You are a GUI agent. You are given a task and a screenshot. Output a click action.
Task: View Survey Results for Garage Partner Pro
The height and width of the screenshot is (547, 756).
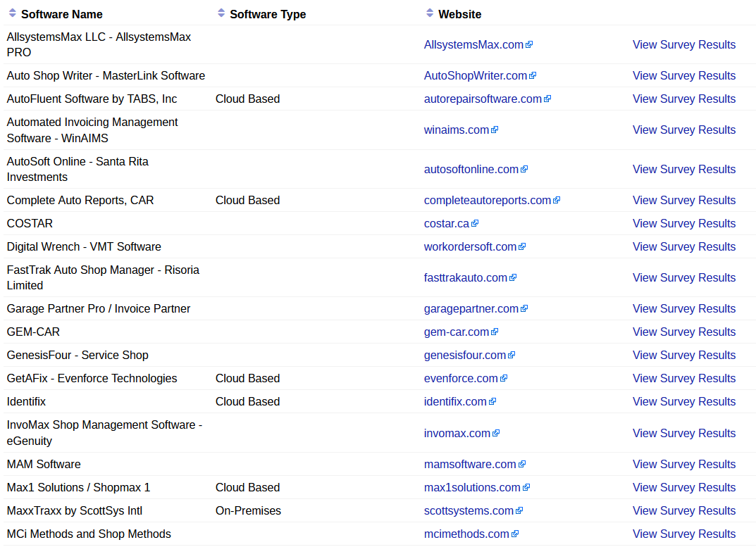tap(683, 308)
